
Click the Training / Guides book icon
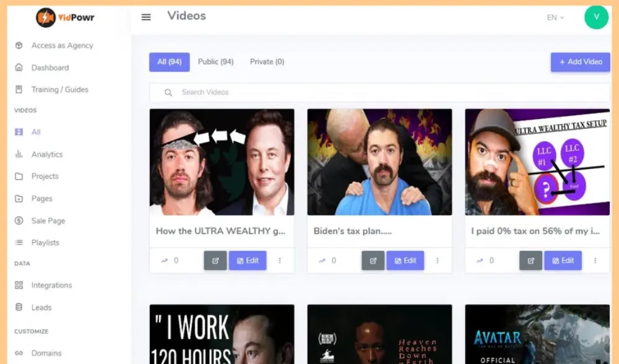pyautogui.click(x=19, y=89)
